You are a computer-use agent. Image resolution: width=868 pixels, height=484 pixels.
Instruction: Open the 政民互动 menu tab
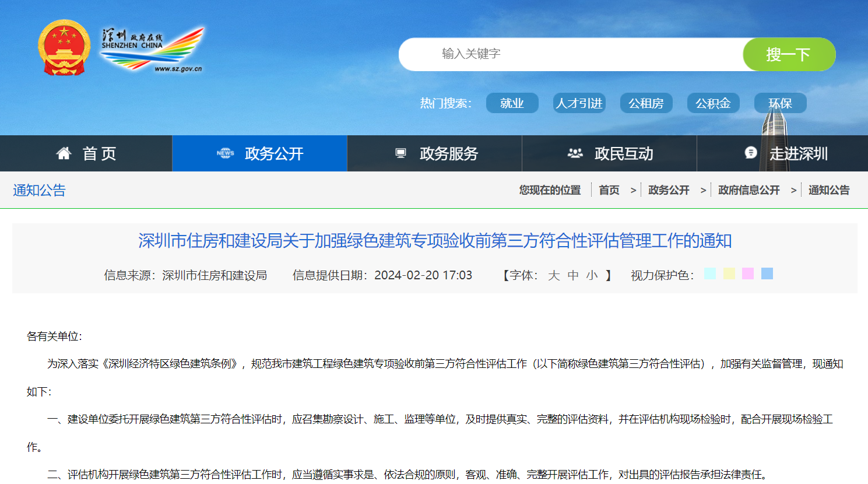click(x=623, y=154)
